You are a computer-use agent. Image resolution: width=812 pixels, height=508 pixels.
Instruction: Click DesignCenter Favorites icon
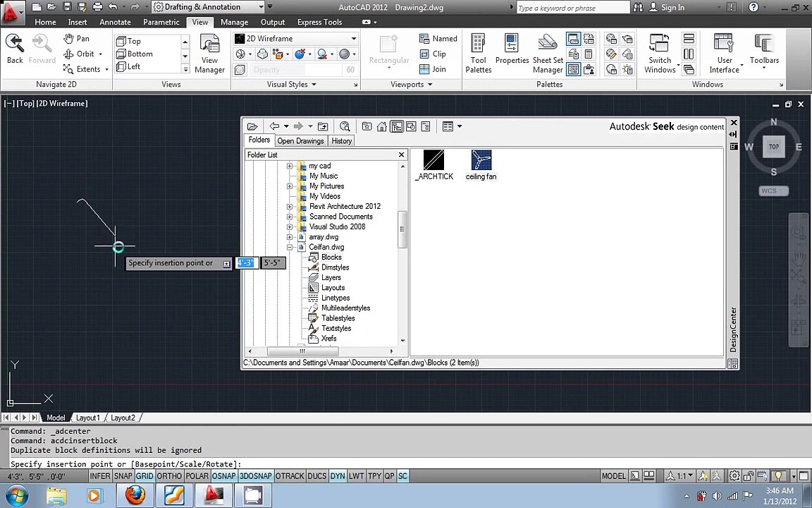pyautogui.click(x=367, y=126)
